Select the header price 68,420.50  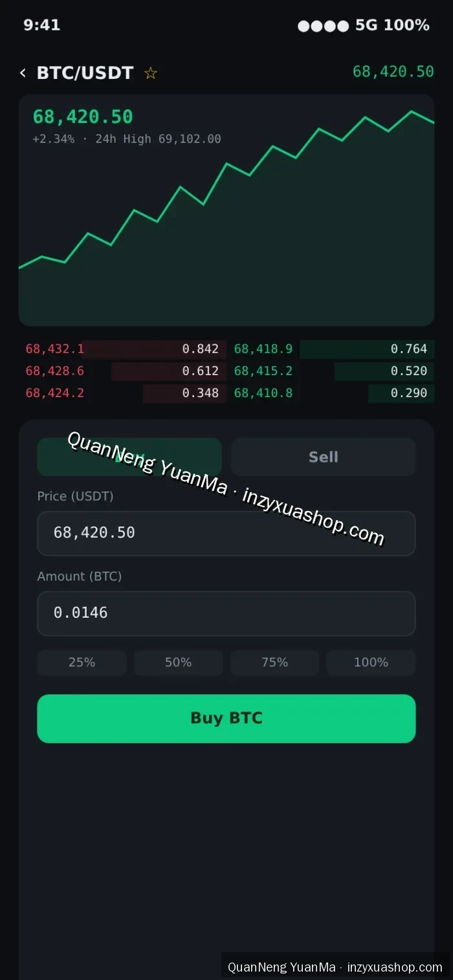point(393,72)
